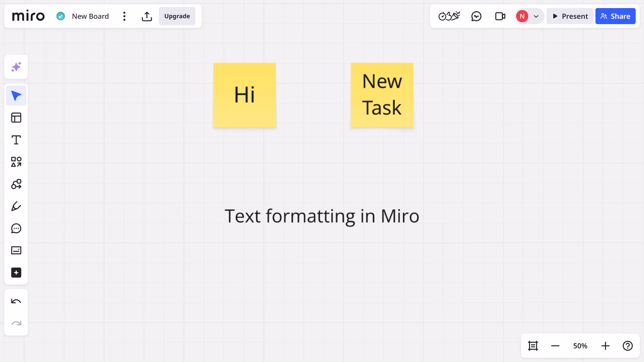The image size is (644, 362).
Task: Open the Share dialog
Action: click(x=615, y=16)
